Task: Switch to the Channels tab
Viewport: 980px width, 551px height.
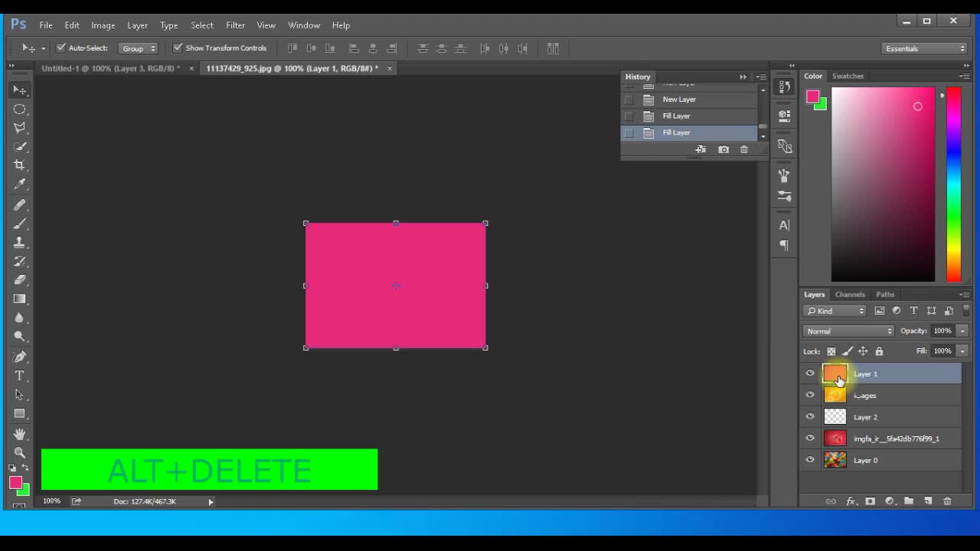Action: click(x=850, y=295)
